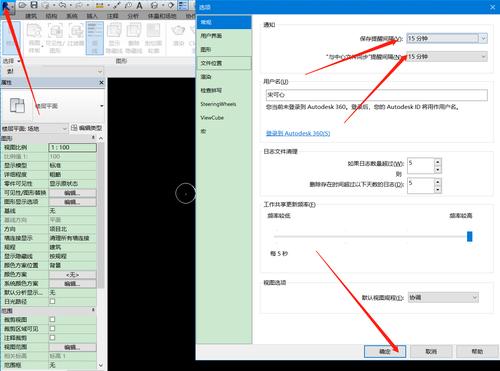Click the 用户名 text input field

(x=377, y=95)
